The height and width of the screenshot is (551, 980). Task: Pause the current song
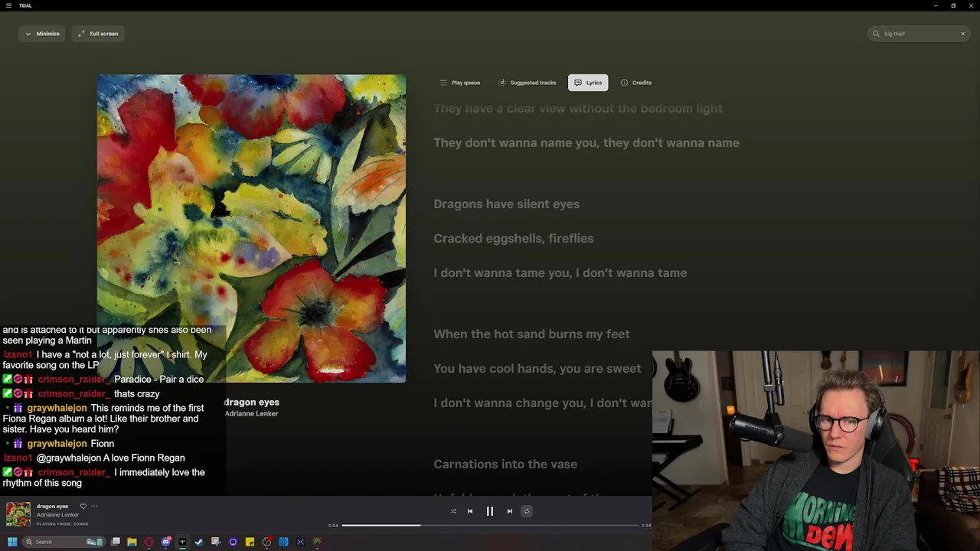point(490,511)
